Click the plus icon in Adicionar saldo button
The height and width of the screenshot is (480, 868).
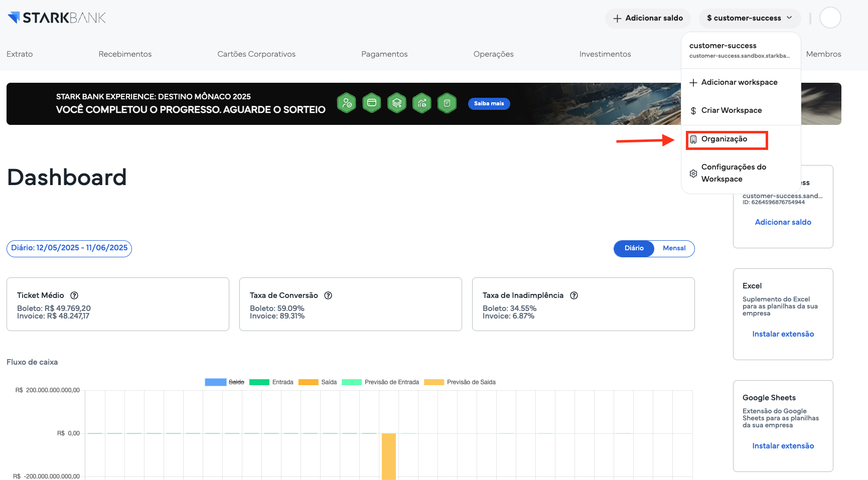617,19
